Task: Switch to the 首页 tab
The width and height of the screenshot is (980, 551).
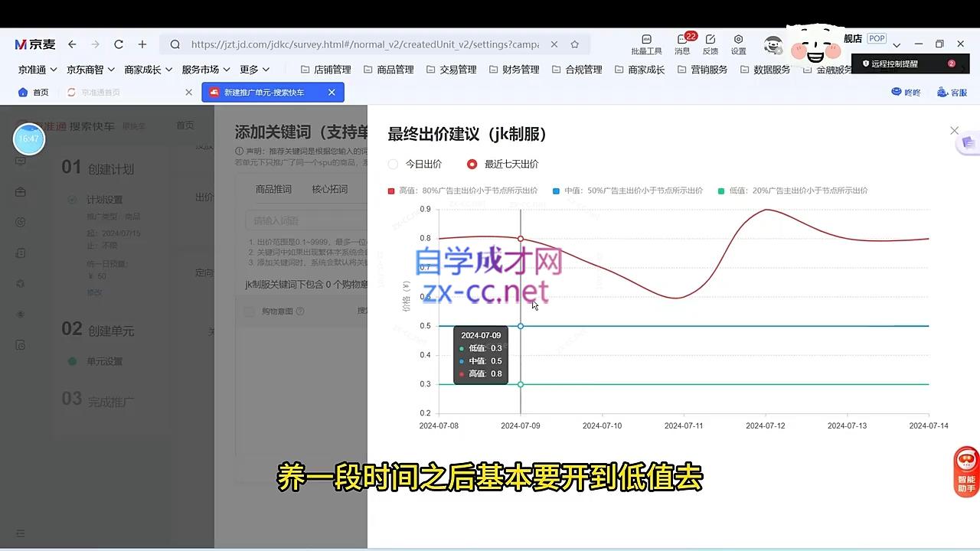Action: click(33, 93)
